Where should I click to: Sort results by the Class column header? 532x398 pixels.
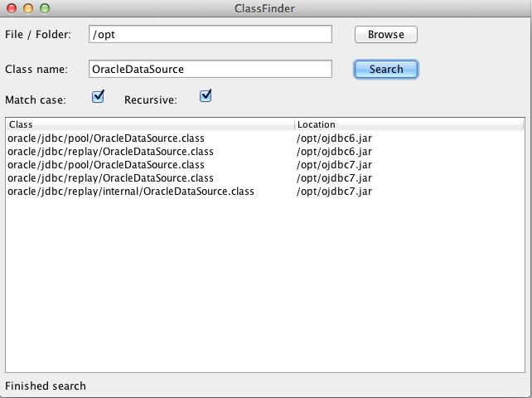(150, 124)
